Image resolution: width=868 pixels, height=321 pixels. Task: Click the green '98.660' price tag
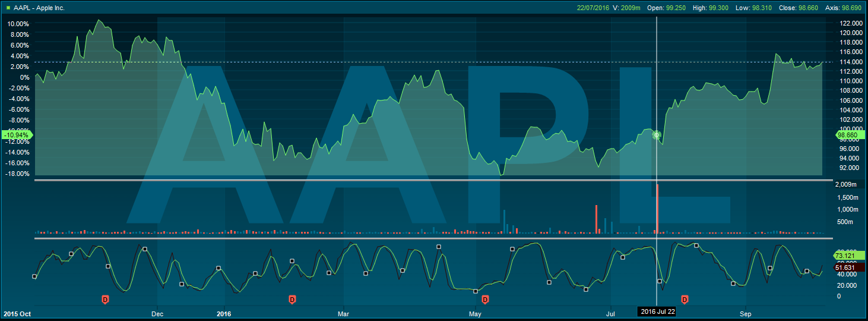849,135
